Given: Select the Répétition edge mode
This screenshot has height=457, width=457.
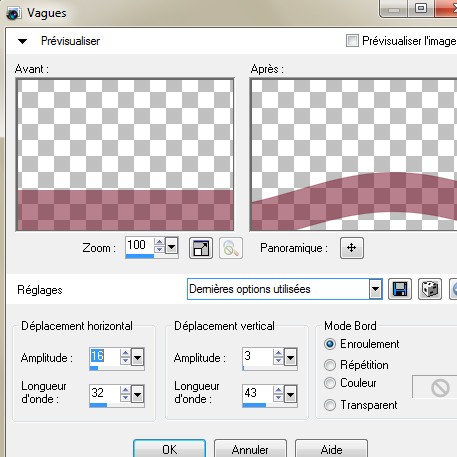Looking at the screenshot, I should click(x=330, y=365).
